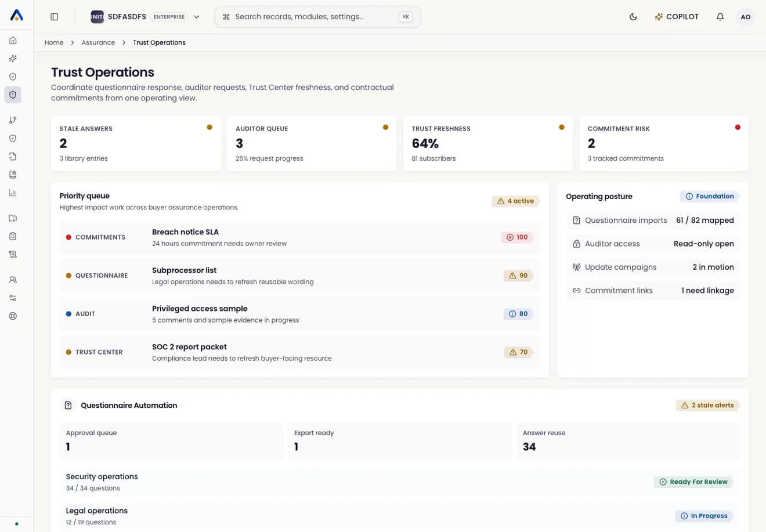
Task: Select the 61 / 82 mapped value
Action: tap(705, 220)
